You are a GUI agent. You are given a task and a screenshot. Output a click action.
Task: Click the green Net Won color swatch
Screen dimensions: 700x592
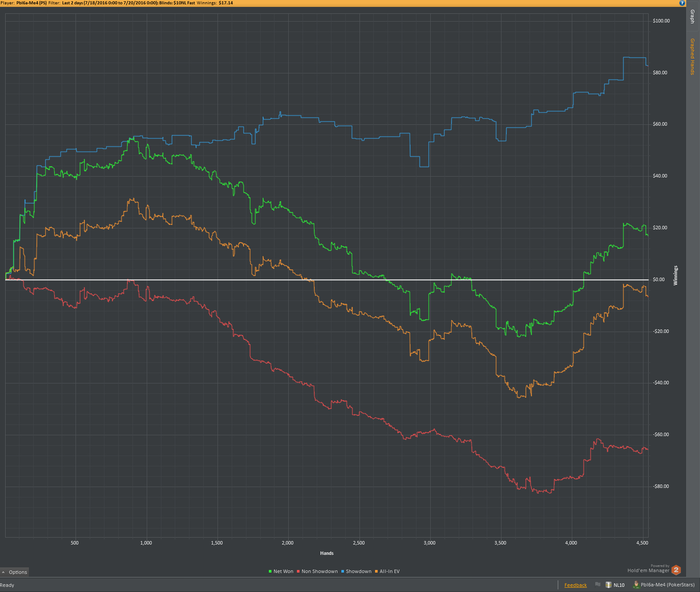(x=270, y=571)
